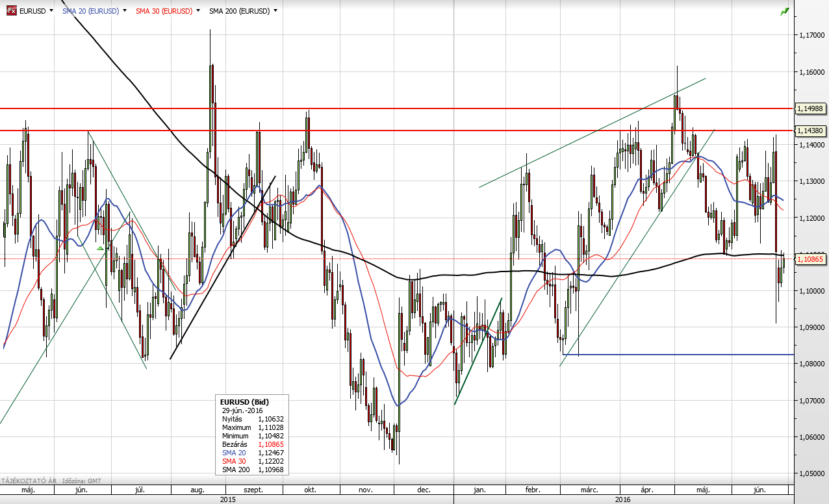The width and height of the screenshot is (829, 504).
Task: Click the 1,16000 price axis label
Action: tap(813, 72)
